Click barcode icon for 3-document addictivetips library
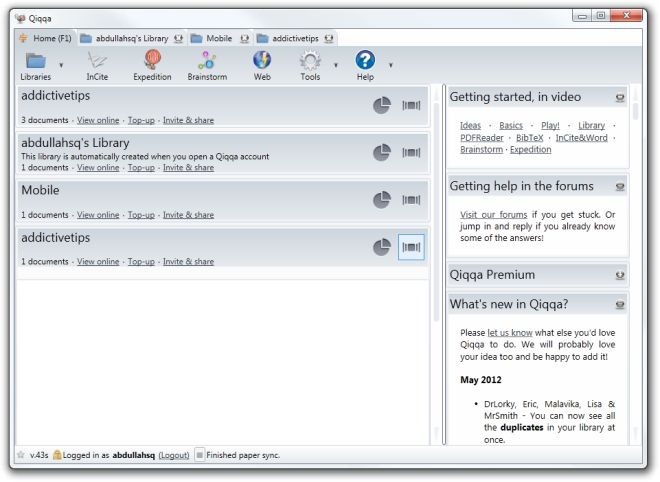 pos(411,105)
